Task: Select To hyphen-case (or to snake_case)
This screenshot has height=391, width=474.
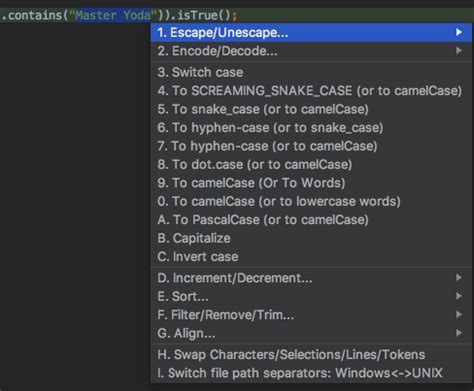Action: click(311, 128)
